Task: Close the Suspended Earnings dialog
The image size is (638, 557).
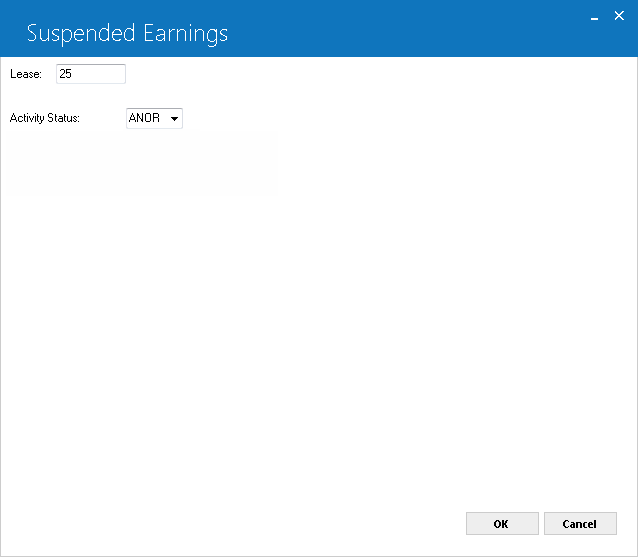Action: pos(619,16)
